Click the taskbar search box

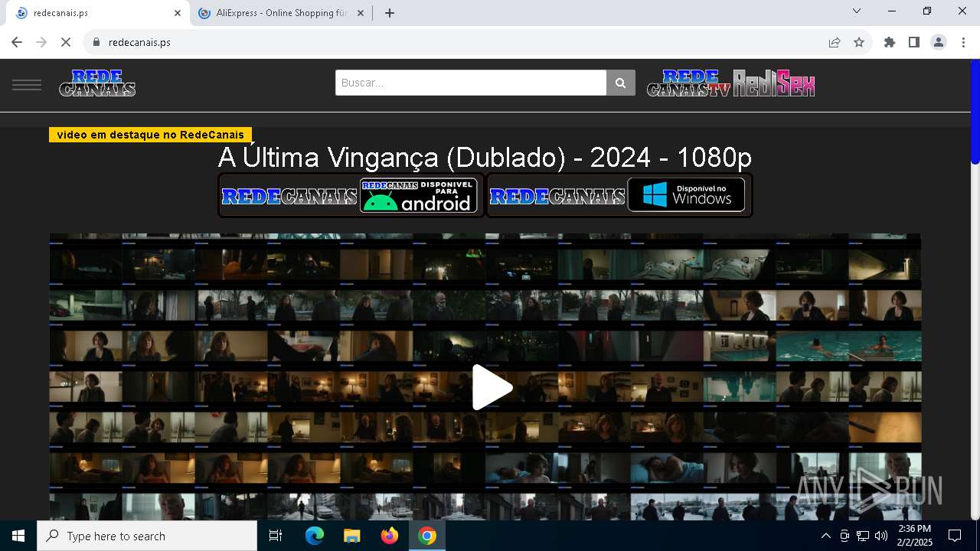click(147, 536)
